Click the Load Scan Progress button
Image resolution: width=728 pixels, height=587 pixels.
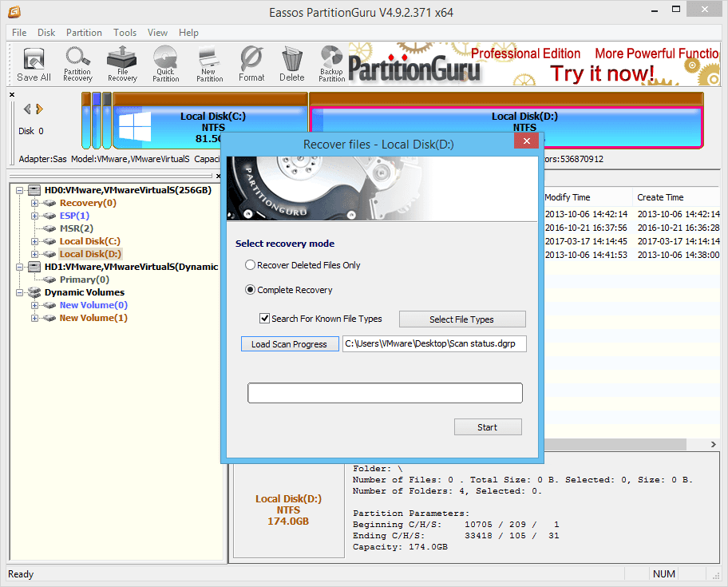tap(290, 344)
